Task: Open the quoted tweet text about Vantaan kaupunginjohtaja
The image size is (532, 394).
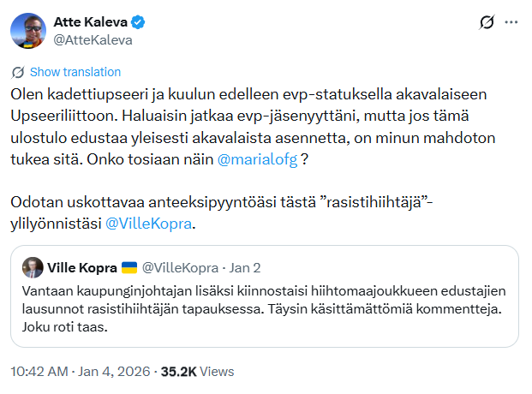Action: (x=266, y=308)
